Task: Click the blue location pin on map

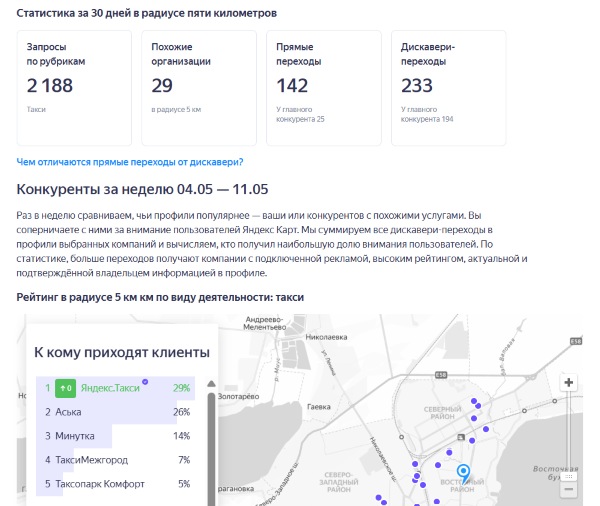Action: pos(463,473)
